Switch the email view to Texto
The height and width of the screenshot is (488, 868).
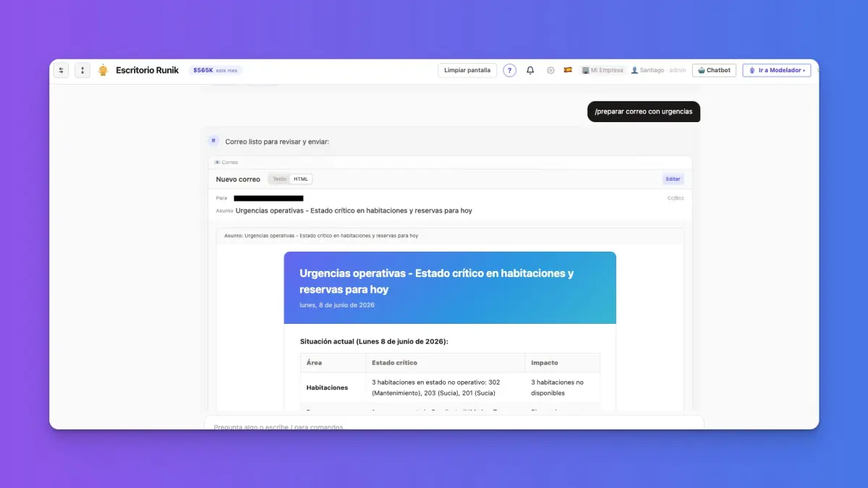point(279,179)
